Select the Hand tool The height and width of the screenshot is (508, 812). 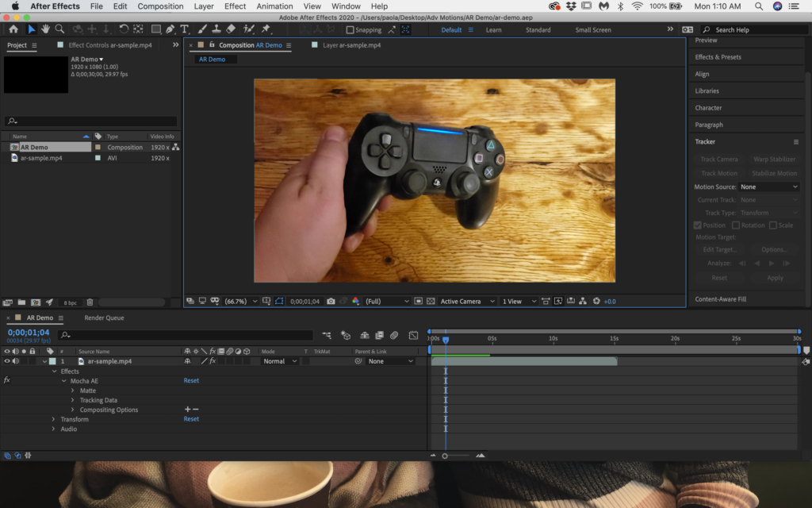[45, 29]
